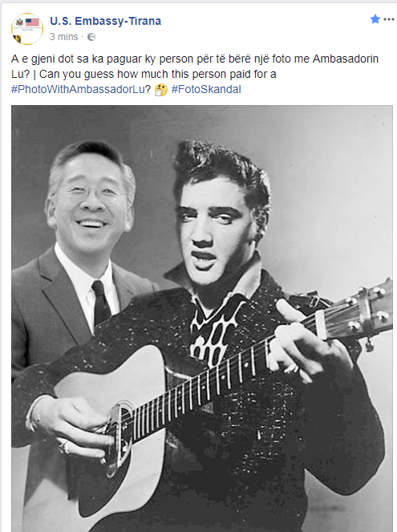Open the three-dot post options menu
The image size is (397, 532).
tap(388, 19)
